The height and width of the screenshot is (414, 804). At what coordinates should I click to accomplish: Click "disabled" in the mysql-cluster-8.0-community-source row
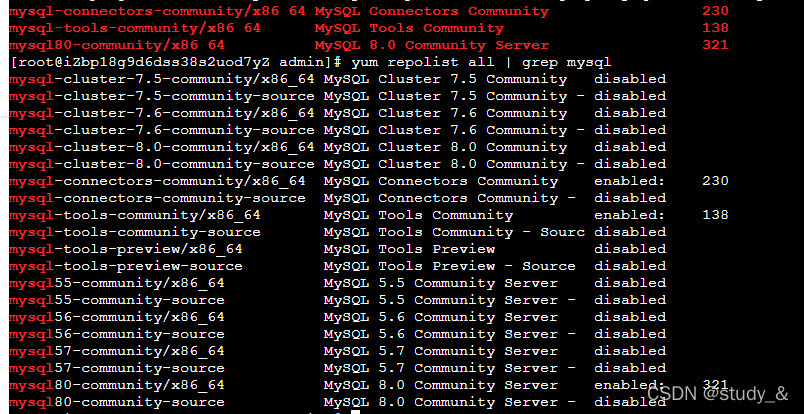coord(630,164)
